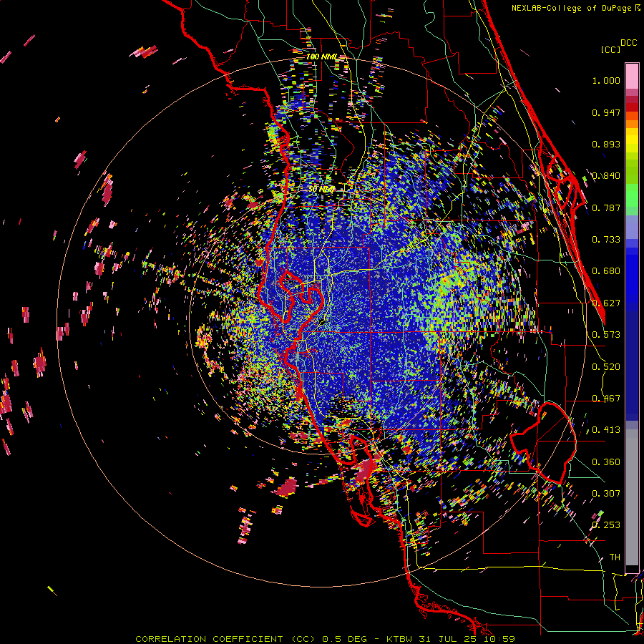
Task: Click the DCC label above the color scale
Action: click(628, 43)
